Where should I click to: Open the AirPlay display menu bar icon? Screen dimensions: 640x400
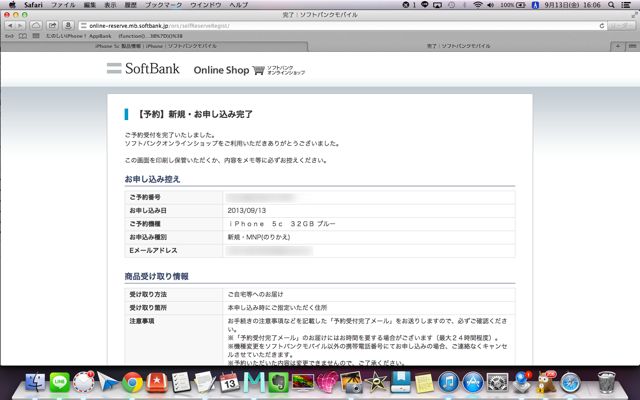pyautogui.click(x=438, y=5)
